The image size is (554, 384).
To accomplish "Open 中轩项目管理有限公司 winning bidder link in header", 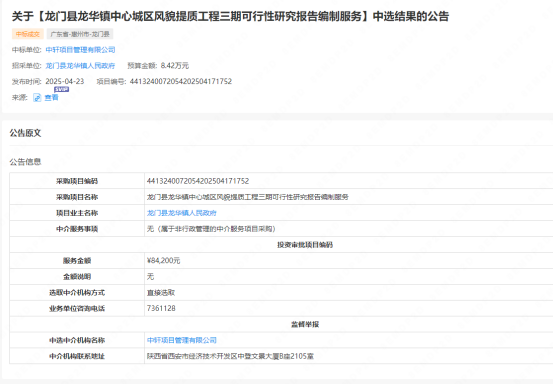I will pyautogui.click(x=81, y=50).
